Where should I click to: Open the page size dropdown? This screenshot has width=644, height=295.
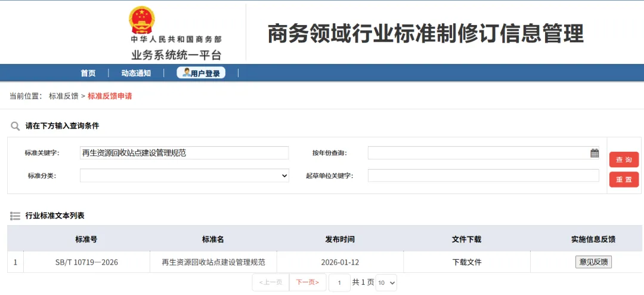point(386,282)
